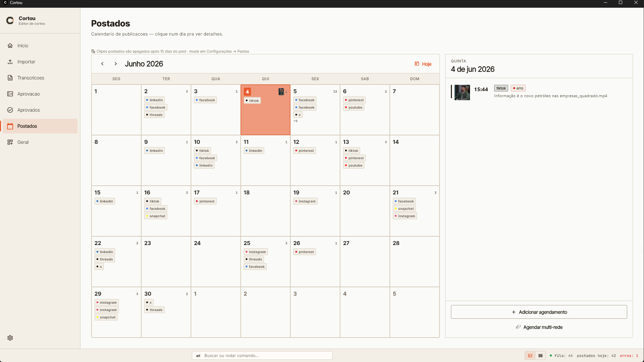Click the threads chip on day 25

[254, 259]
